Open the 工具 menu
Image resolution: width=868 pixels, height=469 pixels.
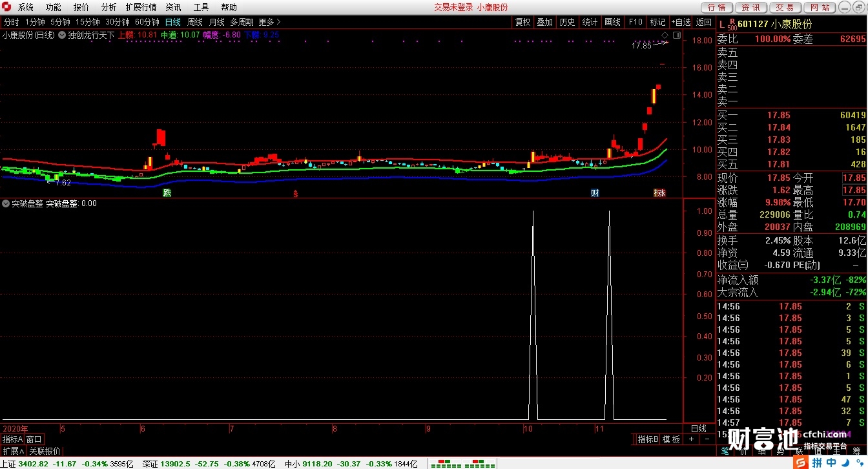201,7
